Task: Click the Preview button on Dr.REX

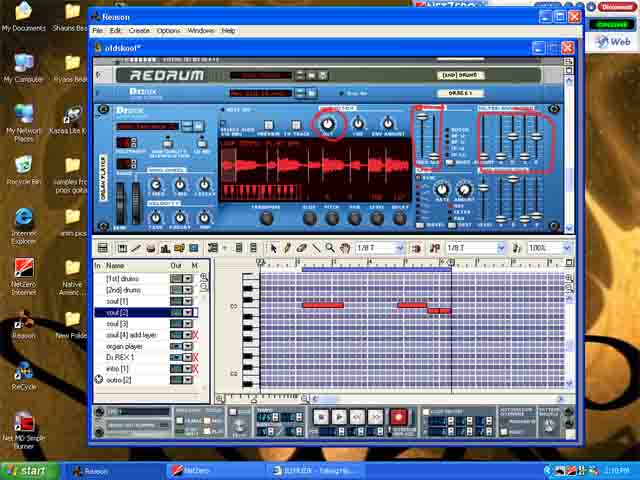Action: coord(269,125)
